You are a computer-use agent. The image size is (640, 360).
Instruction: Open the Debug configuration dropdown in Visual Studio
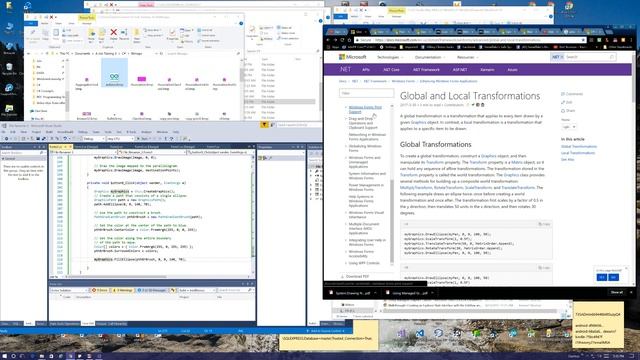[93, 139]
